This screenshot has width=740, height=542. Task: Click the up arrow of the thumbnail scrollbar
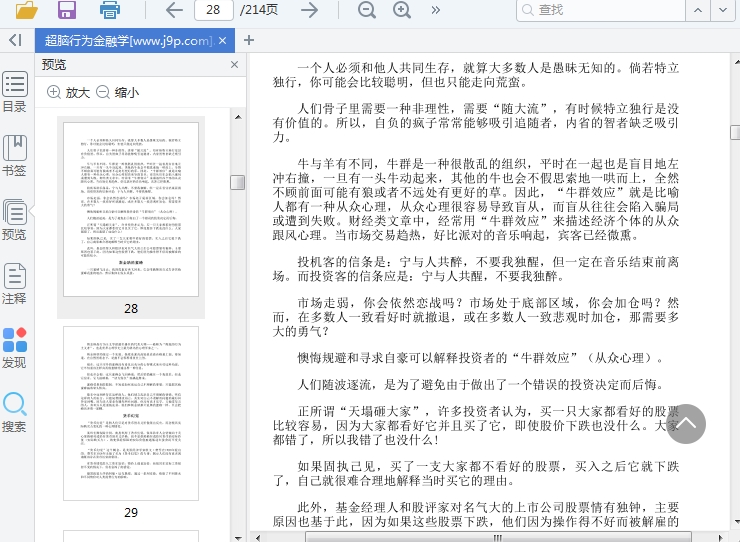click(x=238, y=117)
